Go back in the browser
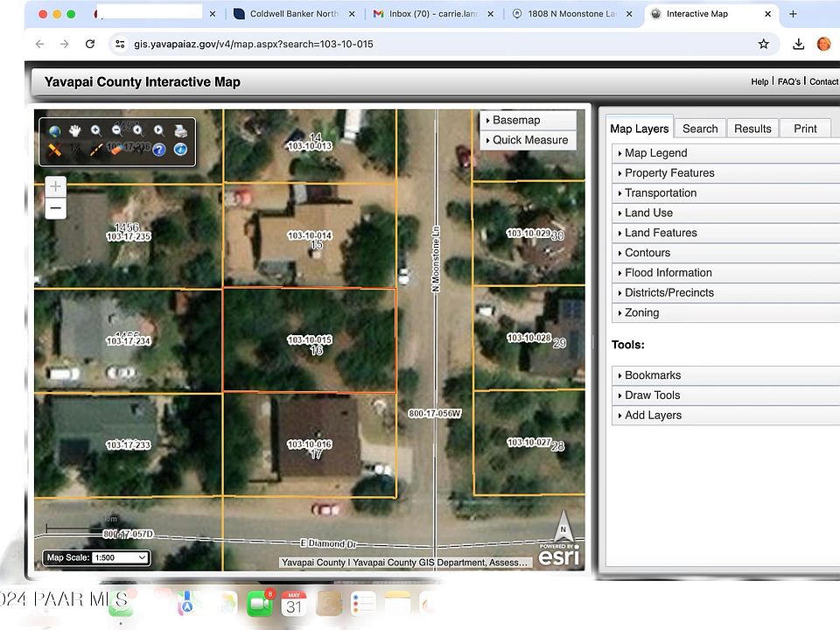The image size is (840, 630). coord(39,44)
